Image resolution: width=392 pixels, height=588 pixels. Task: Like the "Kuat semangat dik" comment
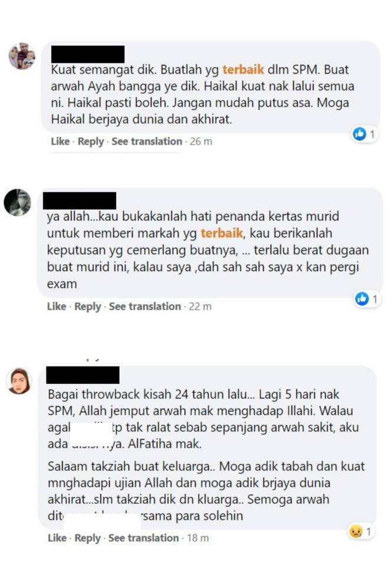coord(61,141)
